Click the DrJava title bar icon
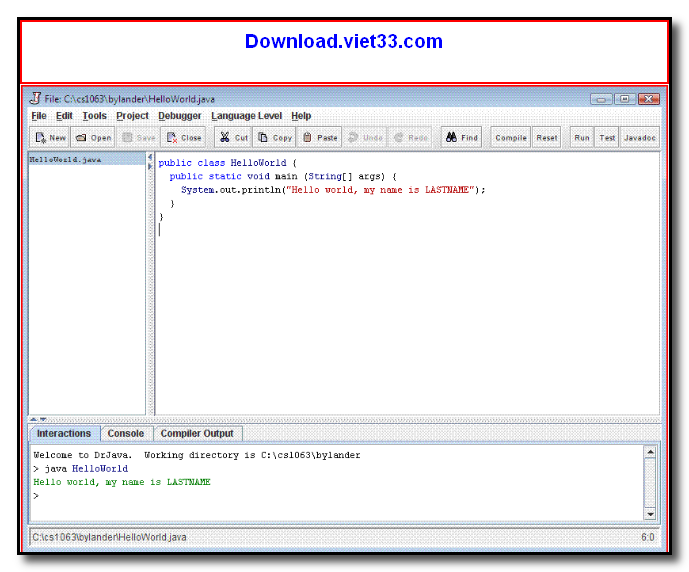The height and width of the screenshot is (572, 689). coord(35,99)
